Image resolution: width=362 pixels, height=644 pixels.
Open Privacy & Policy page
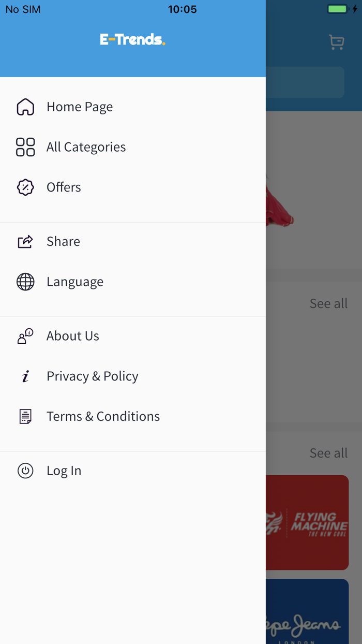point(92,376)
